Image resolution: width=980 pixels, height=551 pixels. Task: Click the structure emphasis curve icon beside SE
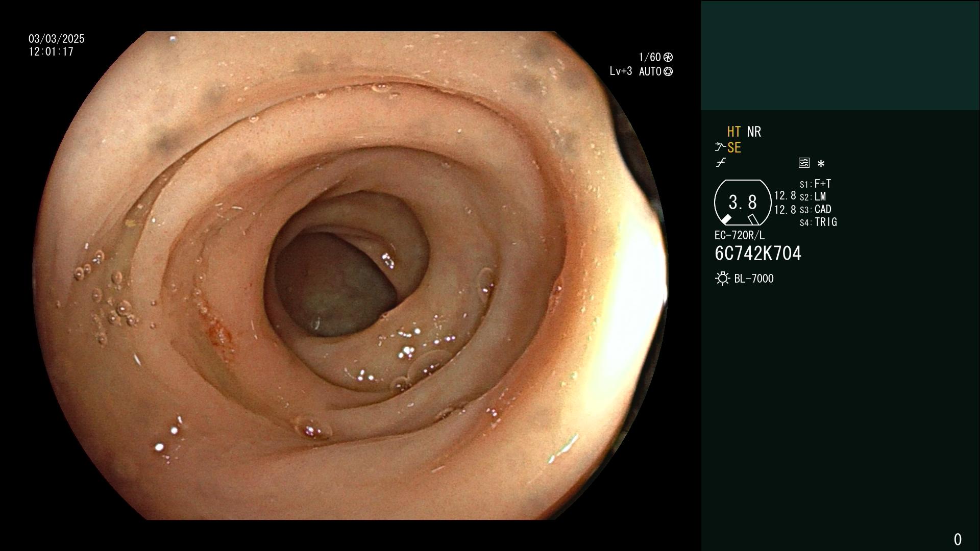coord(720,147)
